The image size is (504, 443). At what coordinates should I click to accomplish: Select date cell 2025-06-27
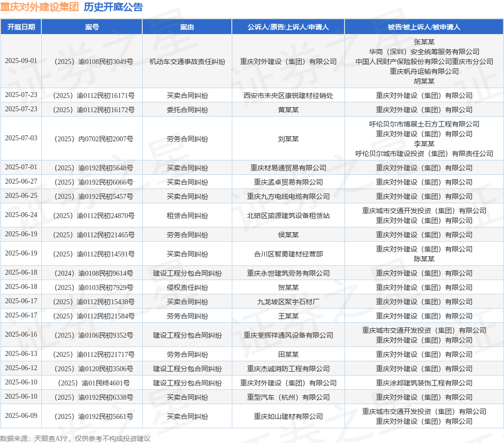[21, 181]
